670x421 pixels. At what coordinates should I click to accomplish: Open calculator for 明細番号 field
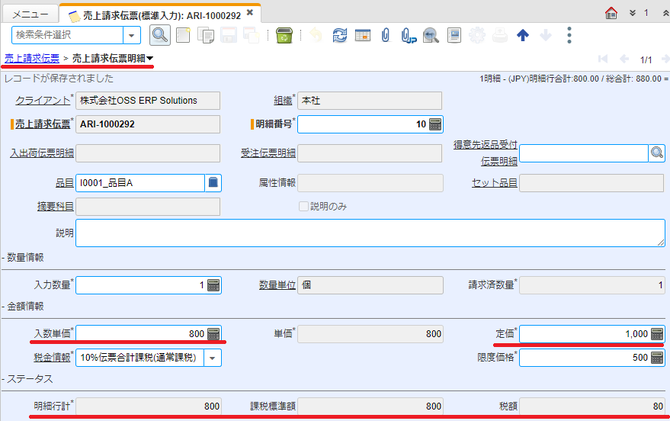pyautogui.click(x=435, y=124)
